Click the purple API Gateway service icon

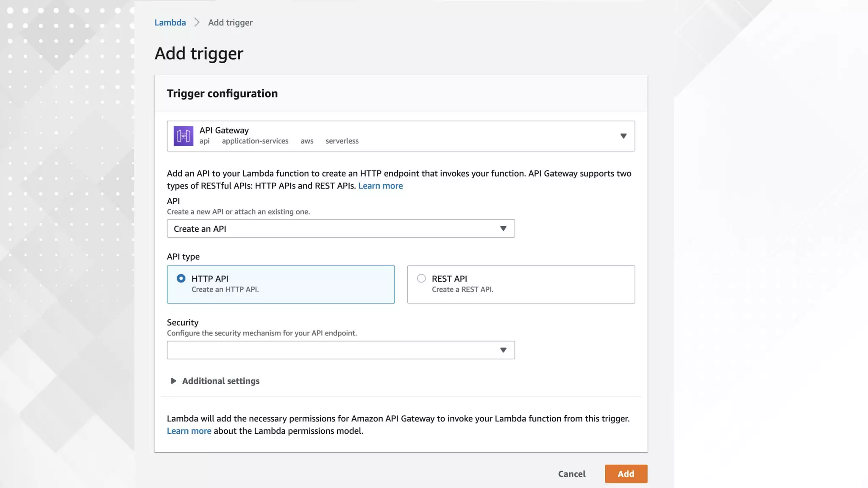tap(183, 136)
